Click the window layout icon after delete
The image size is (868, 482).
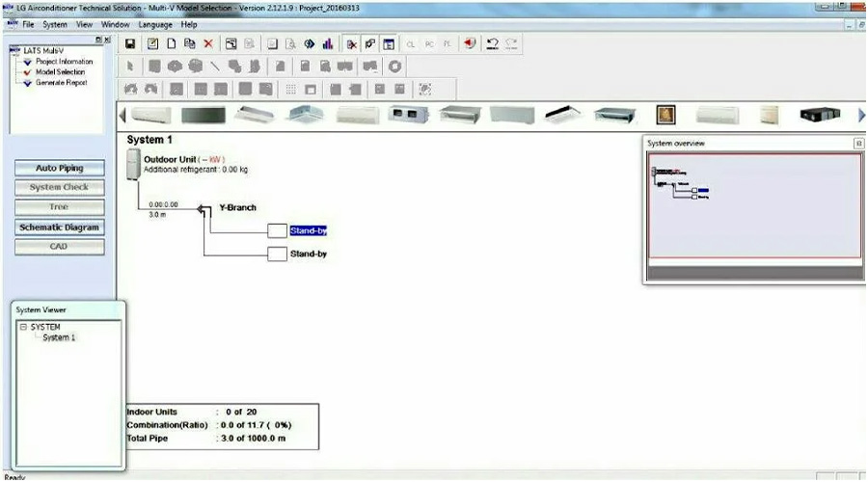tap(231, 43)
